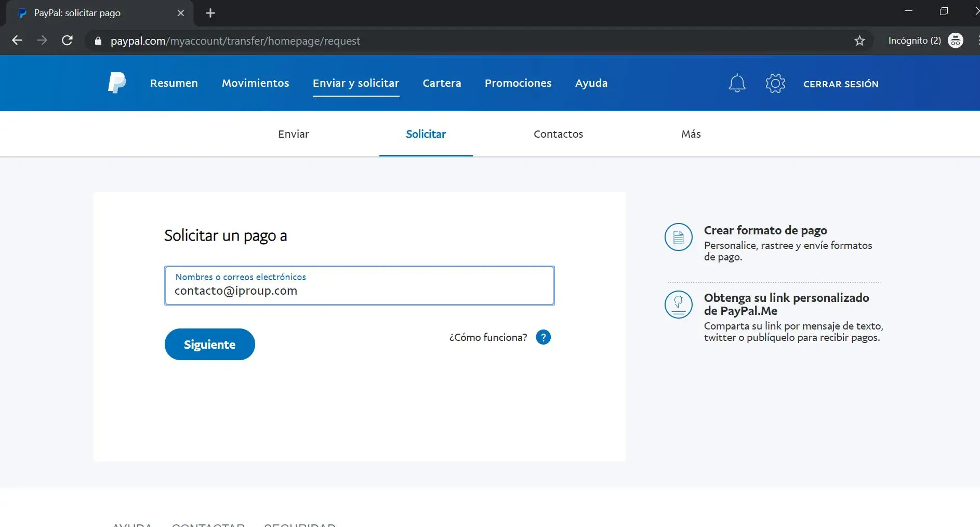Screen dimensions: 980x527
Task: Click the PayPal logo icon
Action: [x=117, y=83]
